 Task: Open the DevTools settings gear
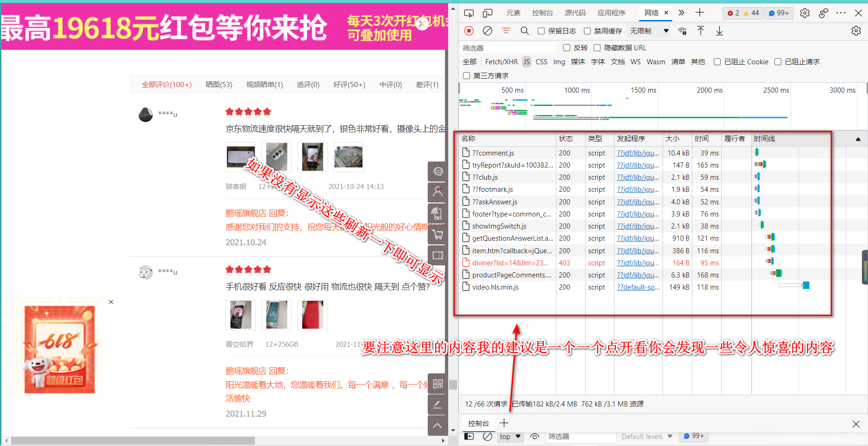805,13
